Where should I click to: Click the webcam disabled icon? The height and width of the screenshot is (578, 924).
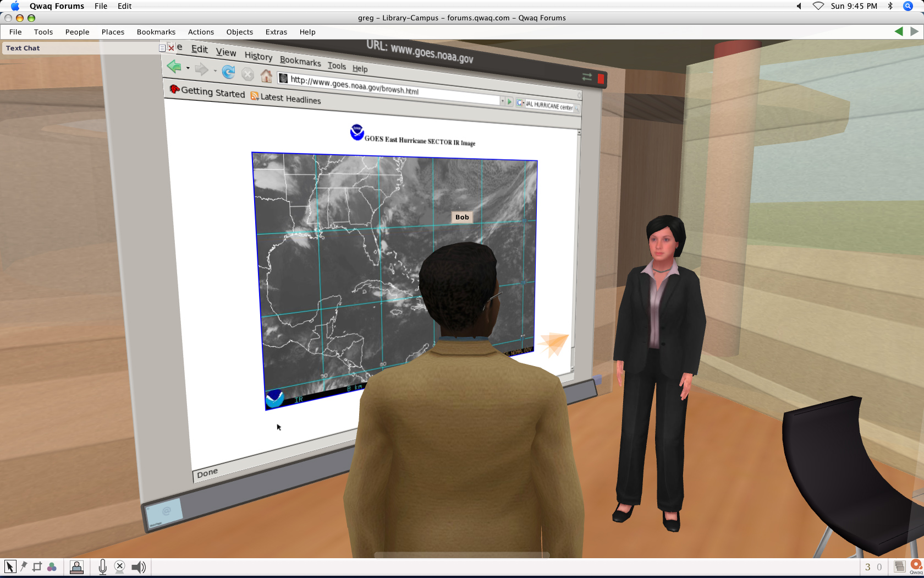pyautogui.click(x=120, y=567)
